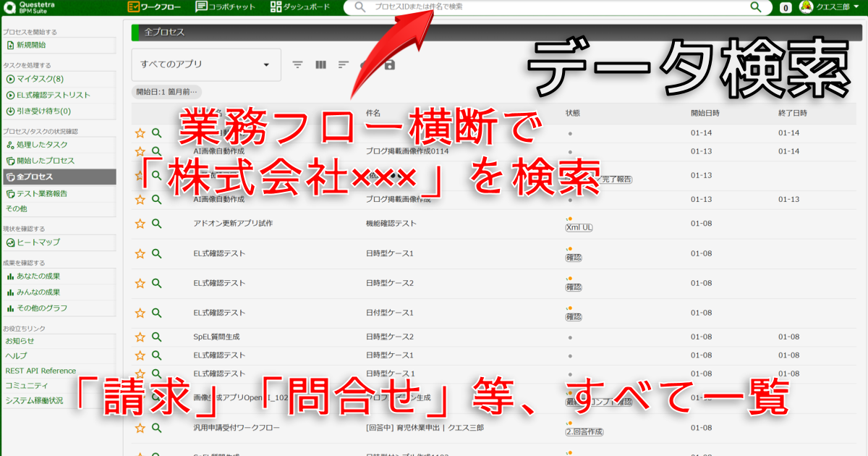
Task: Switch to the ワークフロー tab
Action: pos(153,7)
